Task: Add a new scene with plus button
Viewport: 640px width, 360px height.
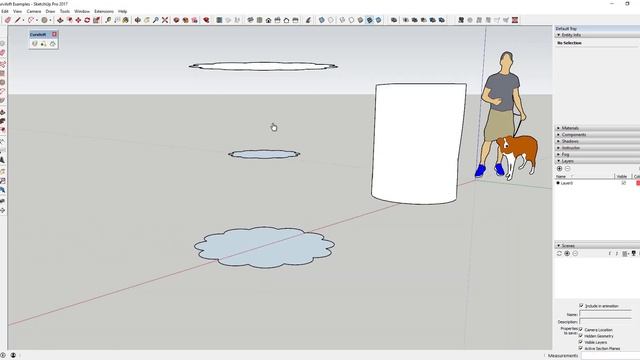Action: click(x=567, y=253)
